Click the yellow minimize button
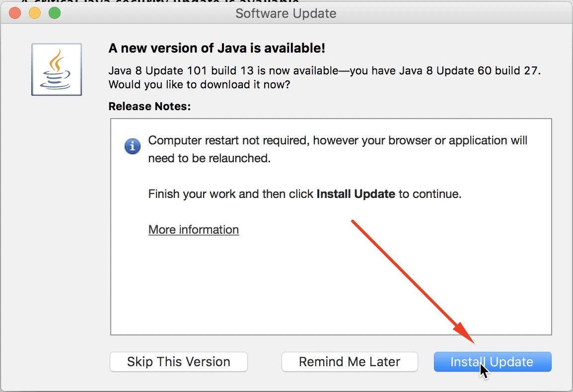This screenshot has width=573, height=392. tap(35, 13)
